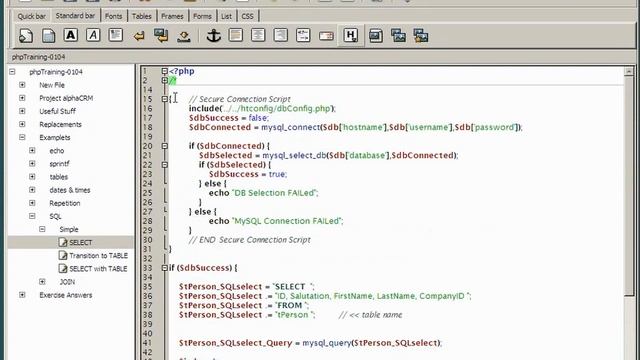640x360 pixels.
Task: Collapse the phpTraining-0104 root node
Action: coord(12,72)
